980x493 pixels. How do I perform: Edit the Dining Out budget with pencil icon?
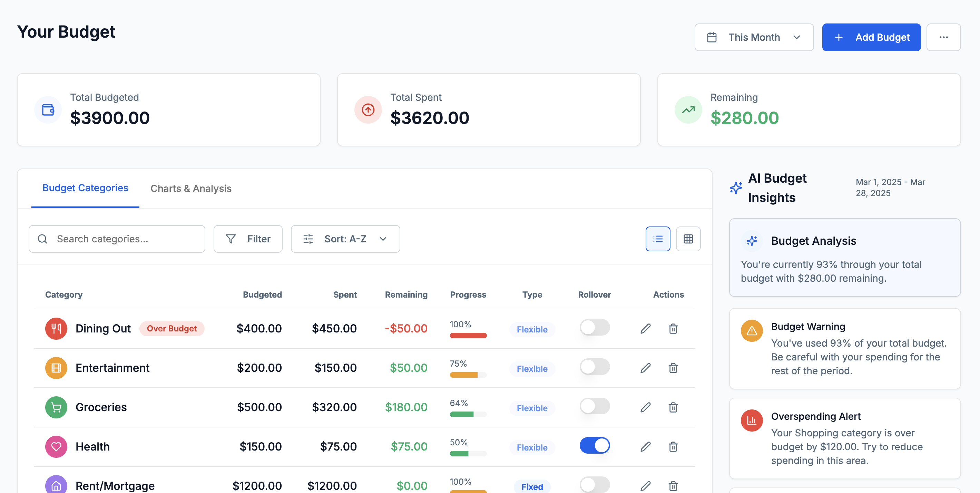(x=645, y=328)
